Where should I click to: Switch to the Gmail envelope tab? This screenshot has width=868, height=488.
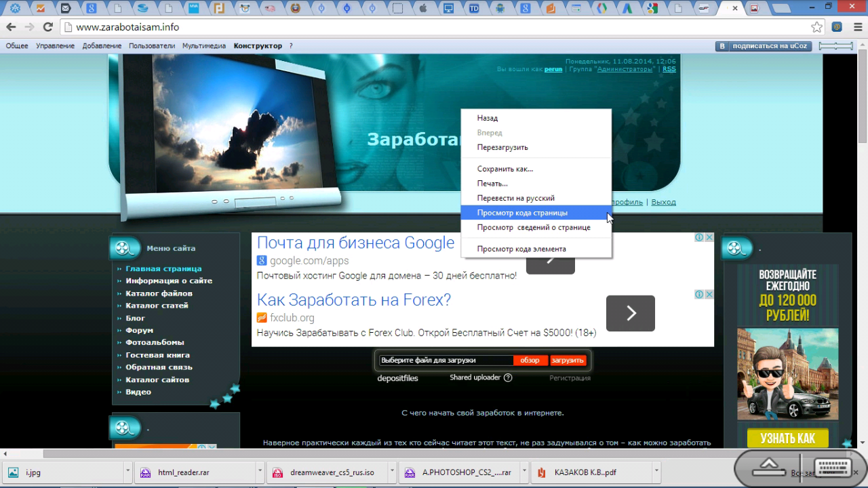click(x=65, y=9)
